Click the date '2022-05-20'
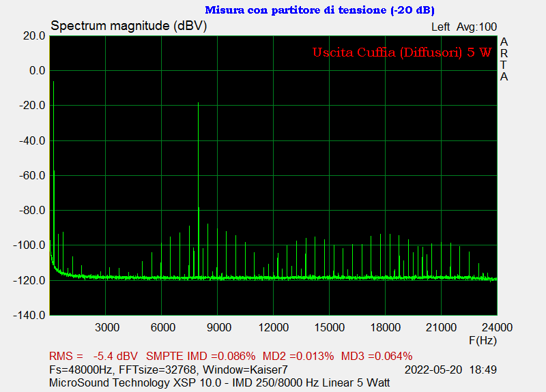This screenshot has height=392, width=546. click(433, 370)
